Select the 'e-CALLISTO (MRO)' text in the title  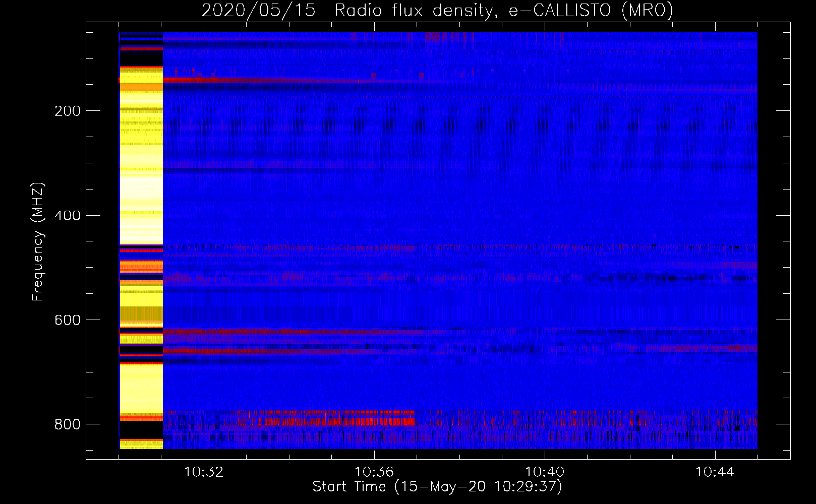click(x=591, y=11)
